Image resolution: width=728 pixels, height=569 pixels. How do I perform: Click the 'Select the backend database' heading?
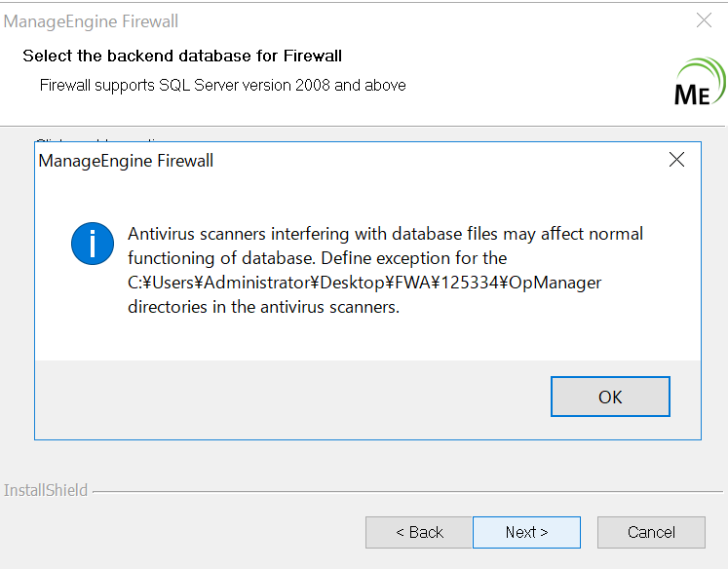pyautogui.click(x=182, y=56)
